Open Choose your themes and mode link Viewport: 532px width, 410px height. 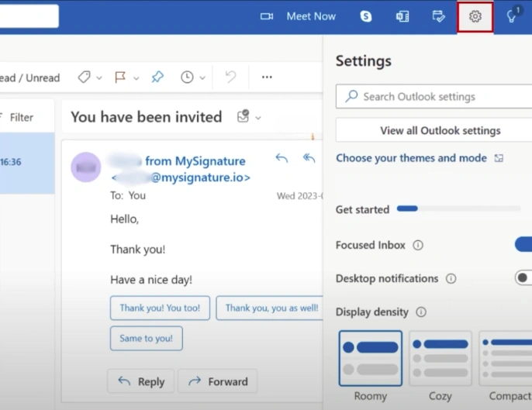[x=411, y=158]
